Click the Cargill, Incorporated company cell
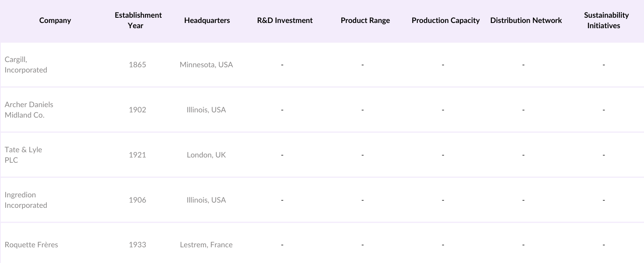Viewport: 644px width, 263px height. coord(26,65)
